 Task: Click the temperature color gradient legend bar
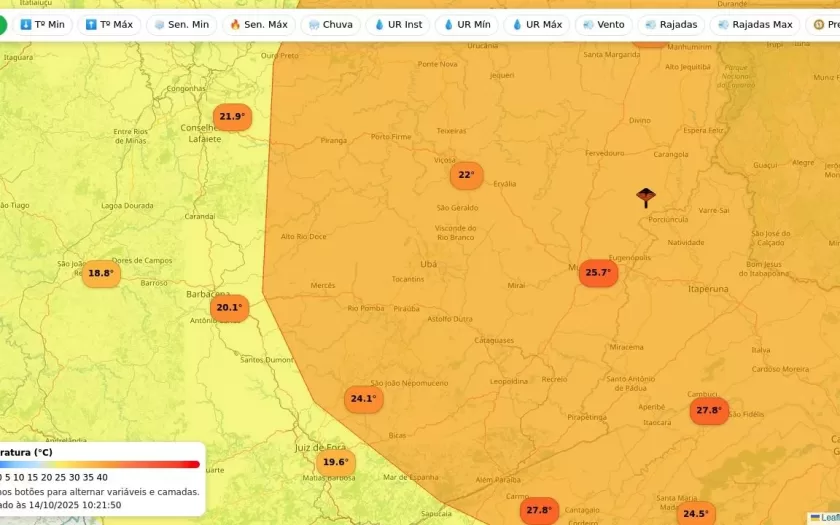[x=100, y=464]
